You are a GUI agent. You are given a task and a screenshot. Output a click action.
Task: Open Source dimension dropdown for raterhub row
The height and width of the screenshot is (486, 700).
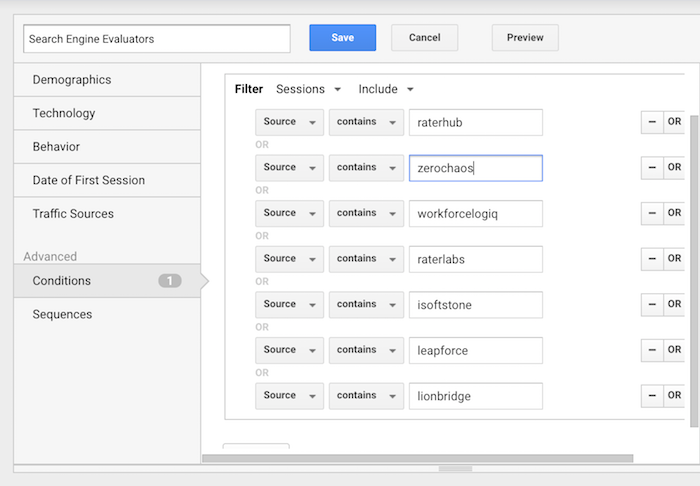(289, 122)
